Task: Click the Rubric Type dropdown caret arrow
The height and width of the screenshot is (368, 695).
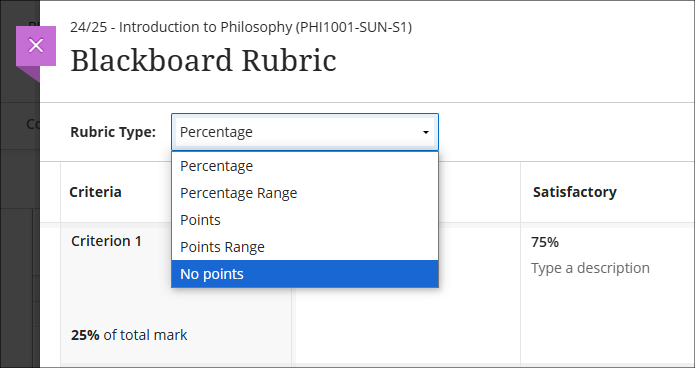Action: point(426,132)
